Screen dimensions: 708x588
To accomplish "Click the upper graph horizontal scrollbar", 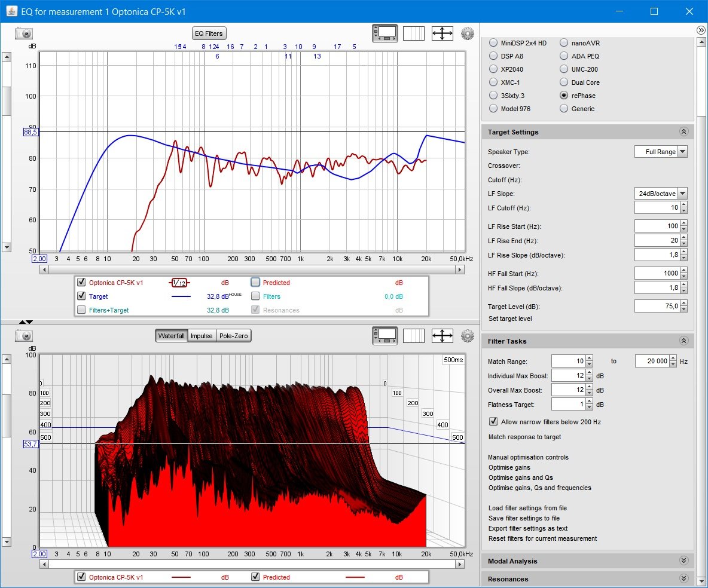I will pyautogui.click(x=252, y=270).
